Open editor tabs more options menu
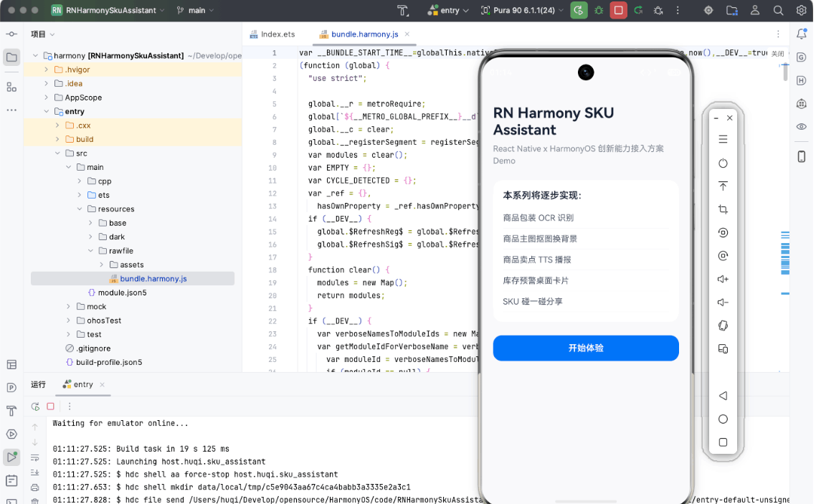Image resolution: width=816 pixels, height=504 pixels. tap(778, 34)
